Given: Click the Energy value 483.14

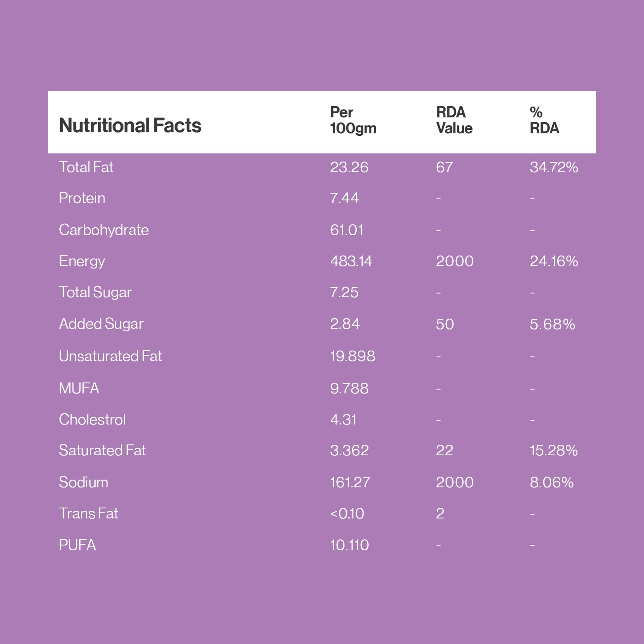Looking at the screenshot, I should (x=351, y=261).
